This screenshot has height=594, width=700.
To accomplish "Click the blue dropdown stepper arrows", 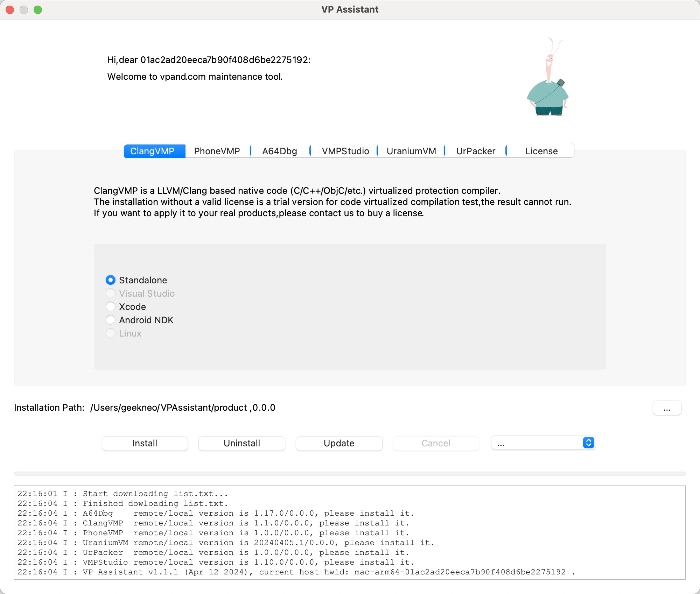I will pos(588,443).
